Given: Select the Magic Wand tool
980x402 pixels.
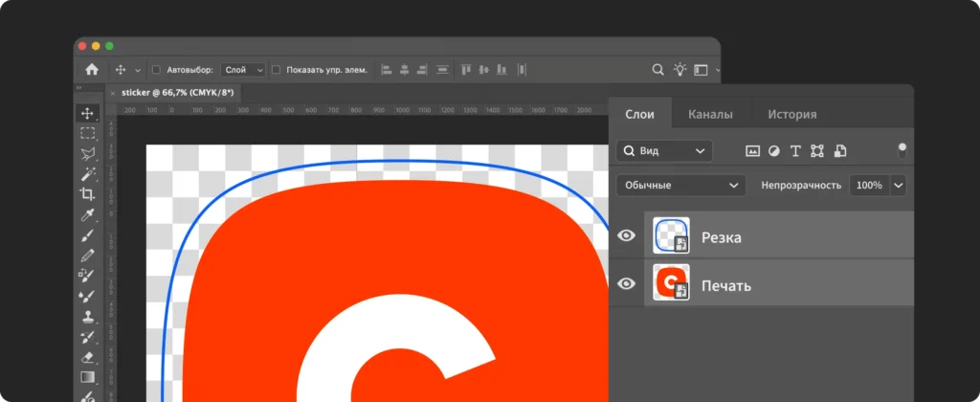Looking at the screenshot, I should [87, 174].
